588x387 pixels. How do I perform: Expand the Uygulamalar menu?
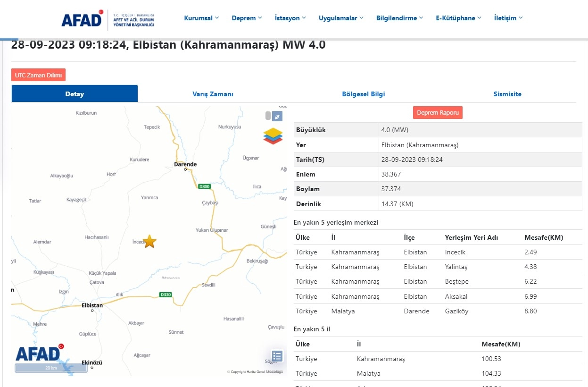pos(341,18)
